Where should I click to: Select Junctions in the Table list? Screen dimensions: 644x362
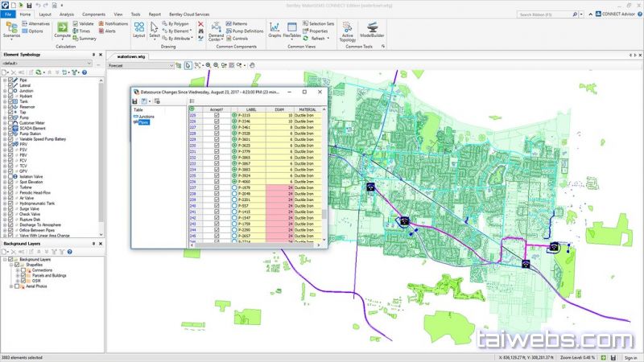(x=146, y=117)
